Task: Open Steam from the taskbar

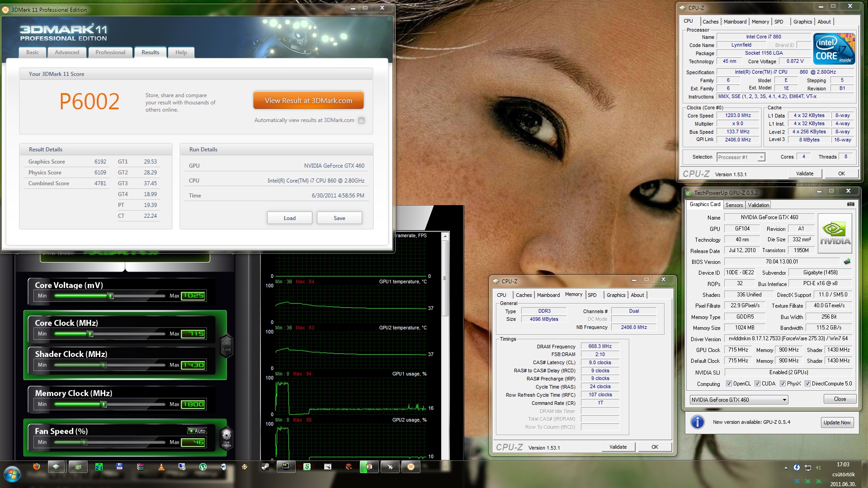Action: click(265, 467)
